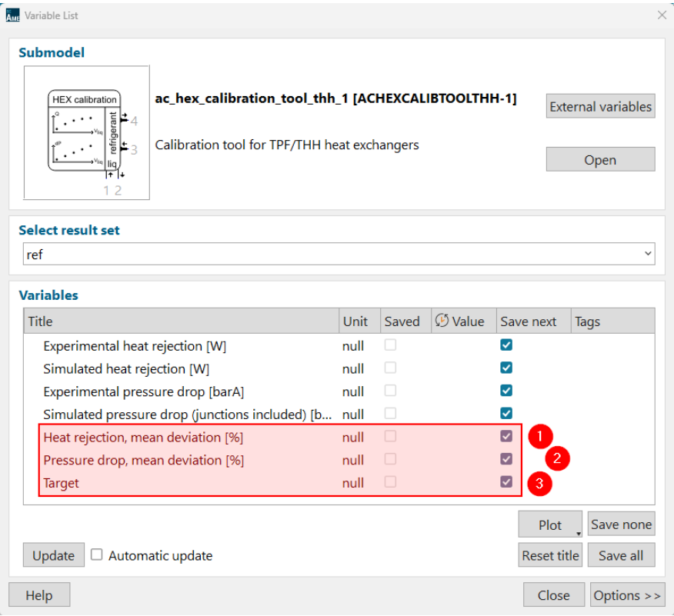Click the refresh icon in Value column header
The image size is (674, 616).
pos(442,321)
